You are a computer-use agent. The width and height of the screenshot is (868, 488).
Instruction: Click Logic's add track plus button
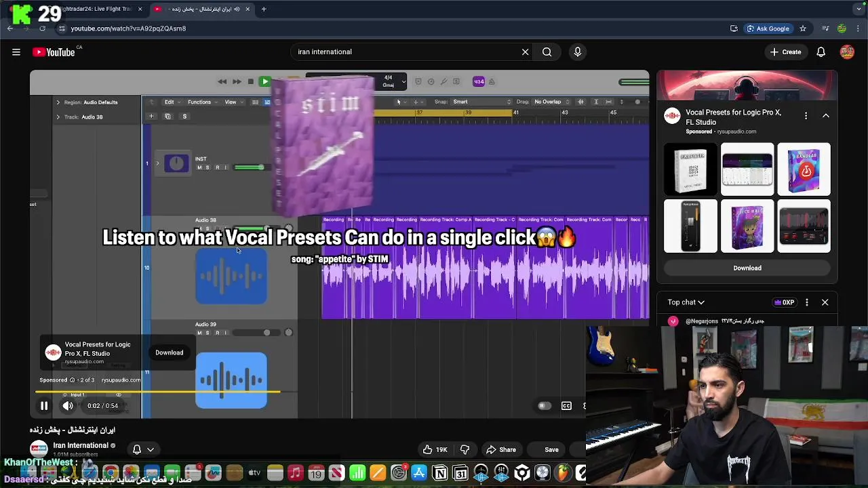[x=151, y=117]
